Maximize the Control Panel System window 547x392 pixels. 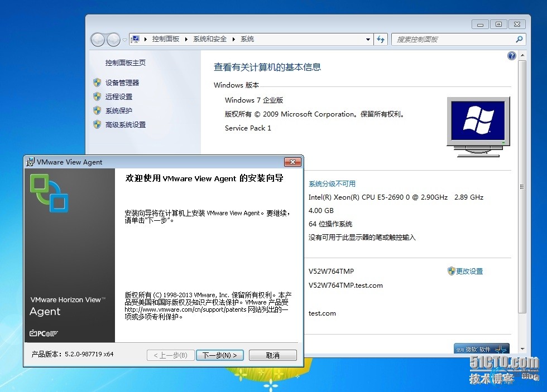(x=499, y=25)
